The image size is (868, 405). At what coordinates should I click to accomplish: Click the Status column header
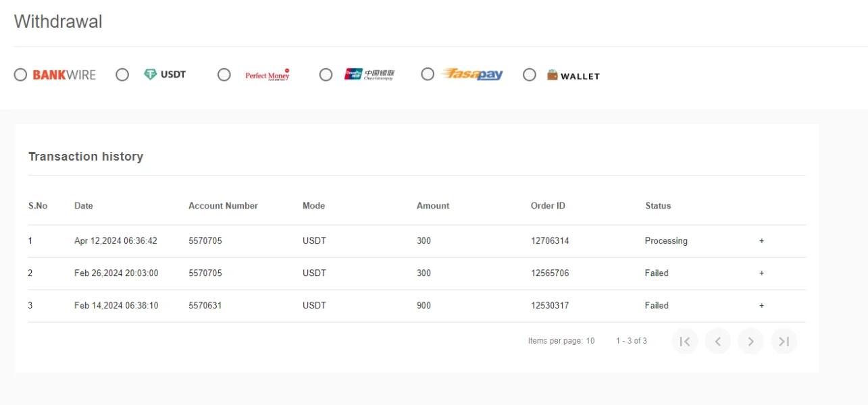[658, 206]
